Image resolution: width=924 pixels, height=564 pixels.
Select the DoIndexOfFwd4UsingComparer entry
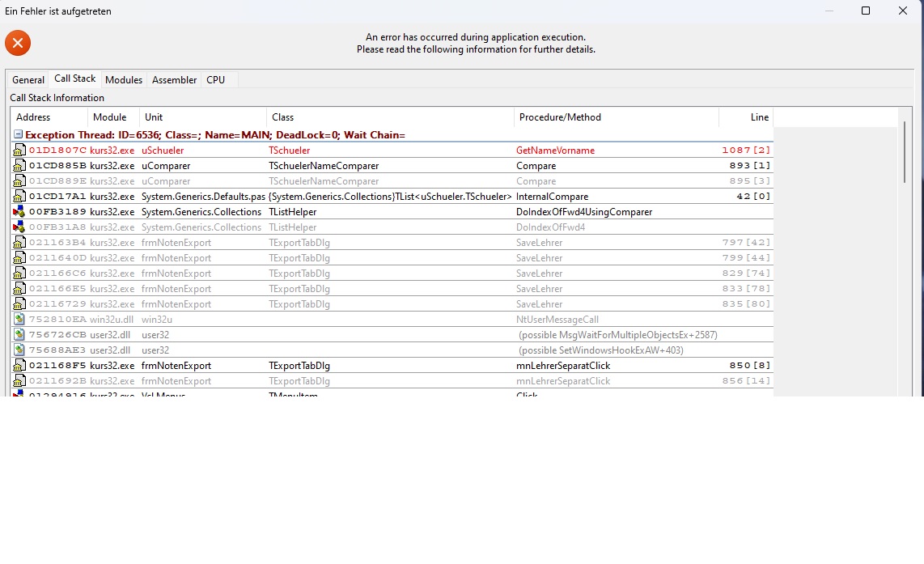tap(584, 211)
